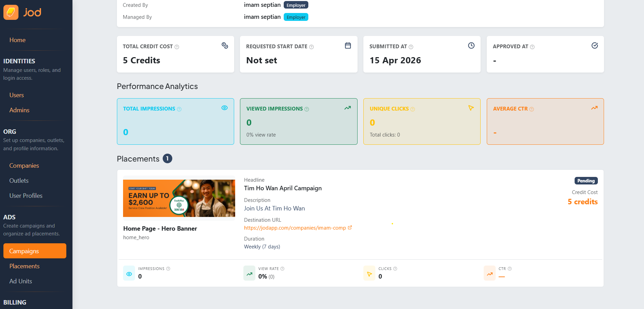Open Admins in the sidebar
The height and width of the screenshot is (309, 644).
tap(19, 110)
